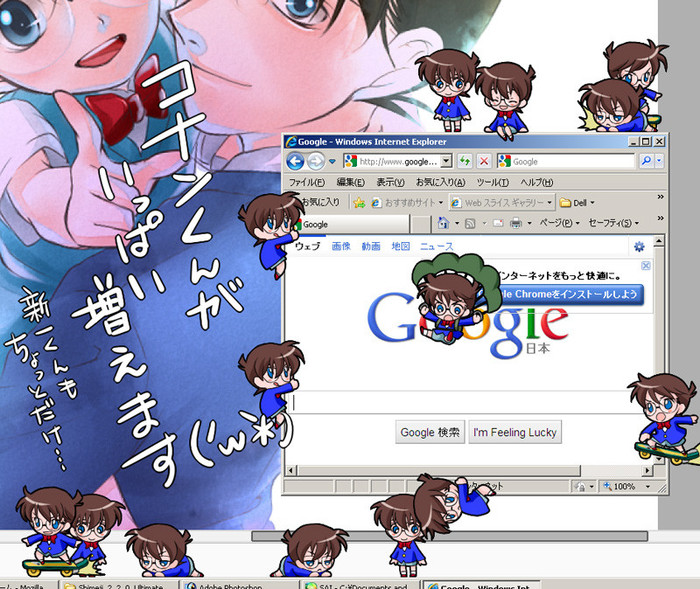Click the Home house icon
This screenshot has width=700, height=589.
[x=443, y=222]
